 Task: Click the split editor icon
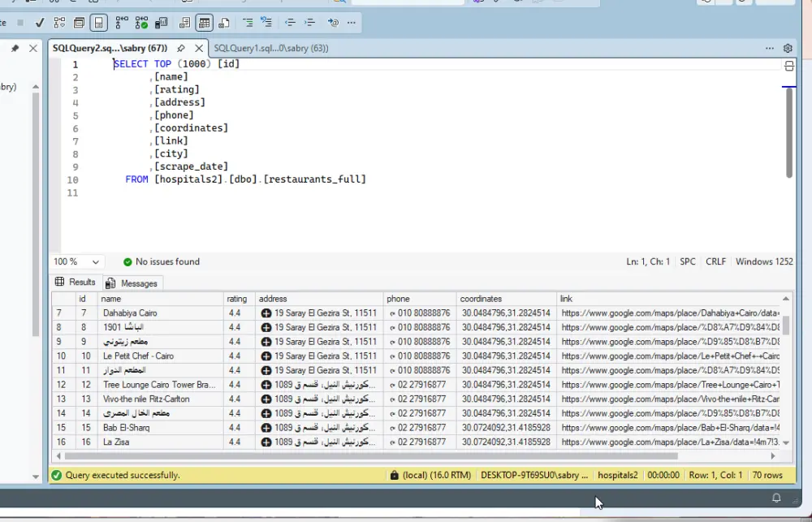[x=788, y=66]
